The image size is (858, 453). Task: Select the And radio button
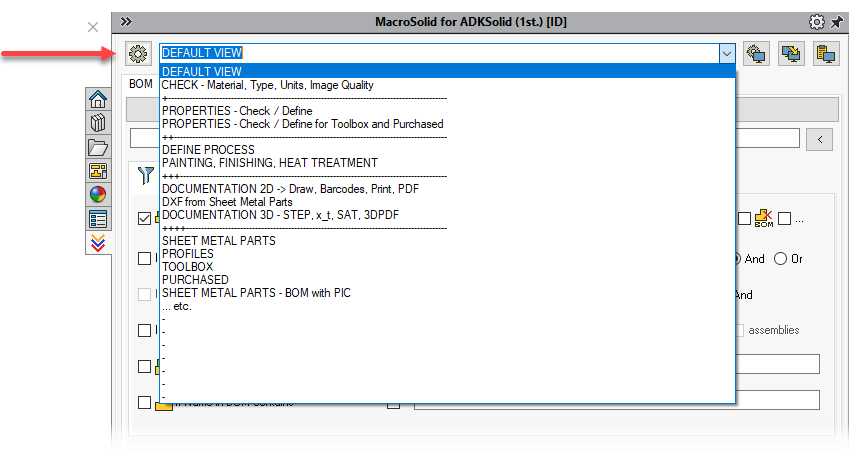(738, 259)
